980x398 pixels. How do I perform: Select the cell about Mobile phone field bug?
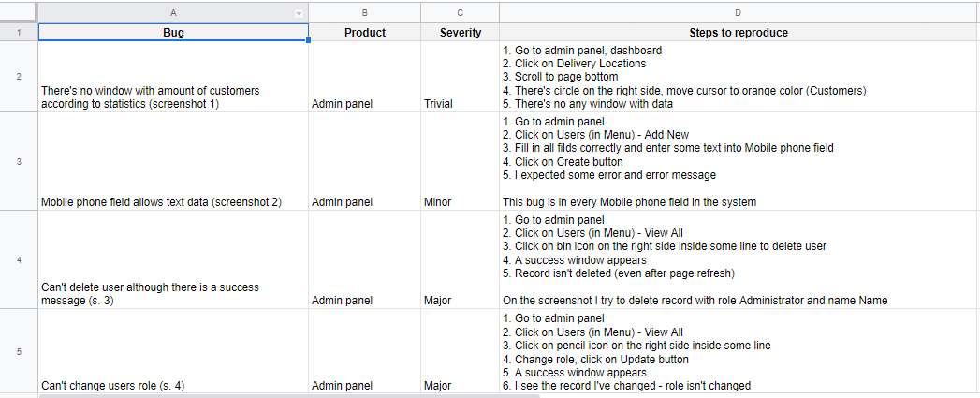click(173, 161)
